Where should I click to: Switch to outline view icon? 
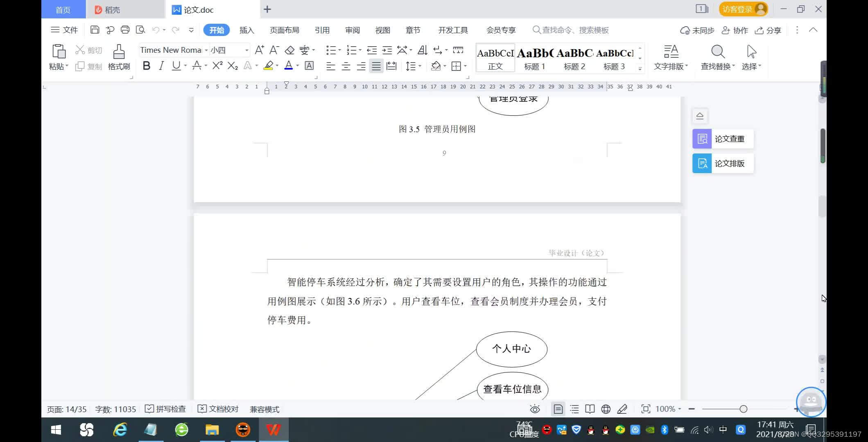(x=574, y=409)
